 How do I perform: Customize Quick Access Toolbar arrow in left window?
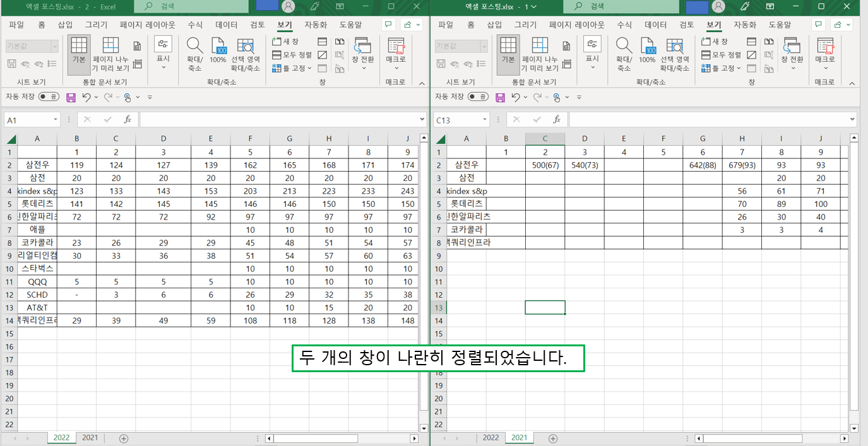150,97
